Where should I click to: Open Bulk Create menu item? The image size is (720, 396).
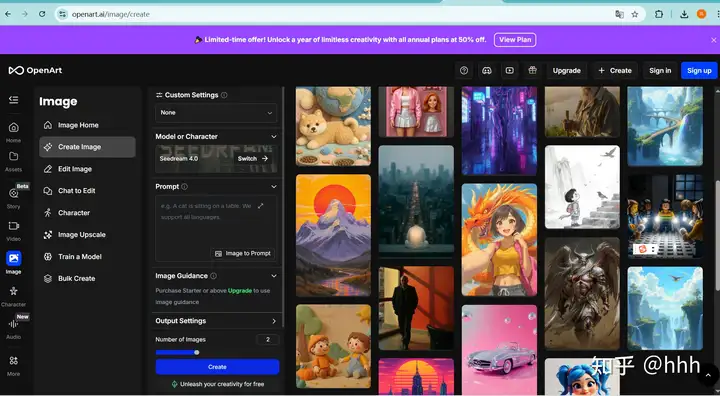(x=87, y=278)
